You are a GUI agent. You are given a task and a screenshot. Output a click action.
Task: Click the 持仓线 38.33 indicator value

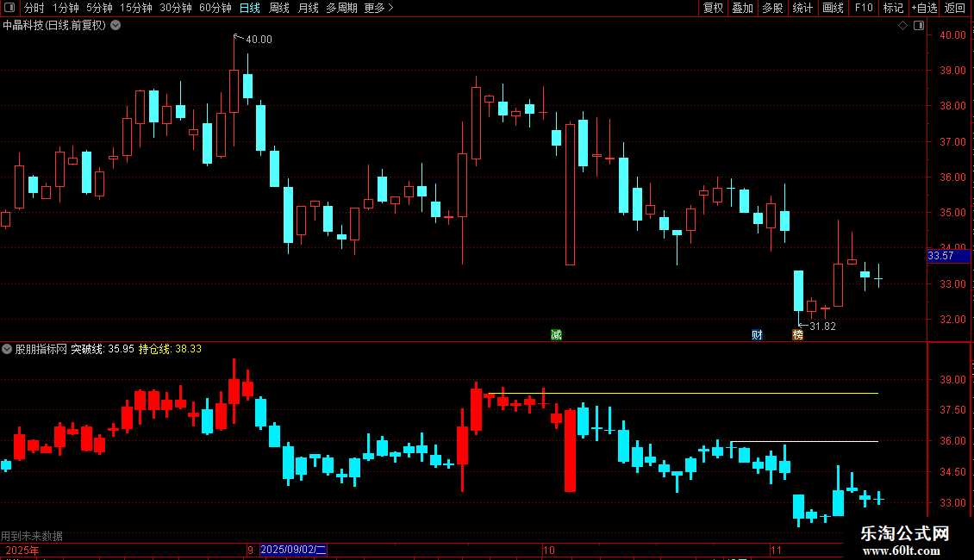coord(170,349)
